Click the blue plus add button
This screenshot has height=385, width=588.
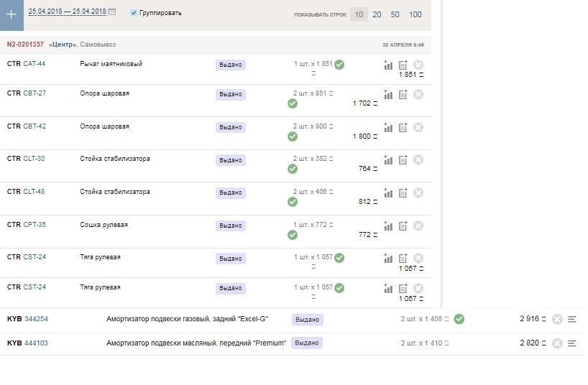[12, 14]
